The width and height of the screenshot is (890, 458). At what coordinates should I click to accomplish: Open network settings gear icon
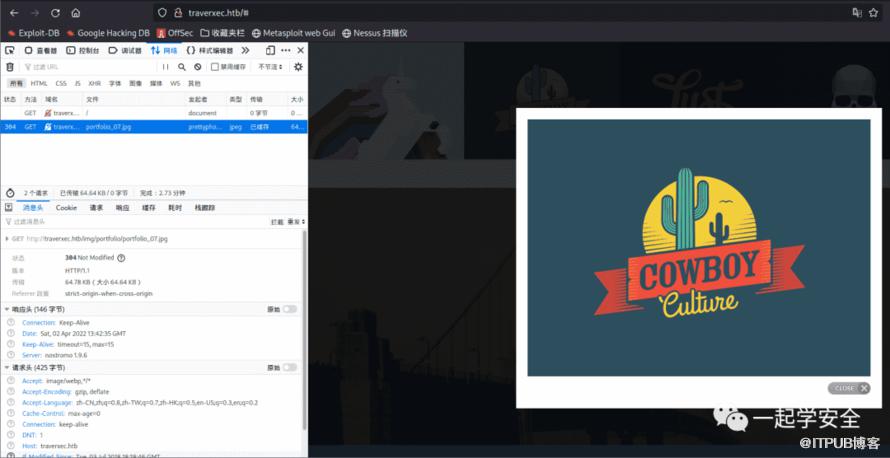tap(298, 67)
